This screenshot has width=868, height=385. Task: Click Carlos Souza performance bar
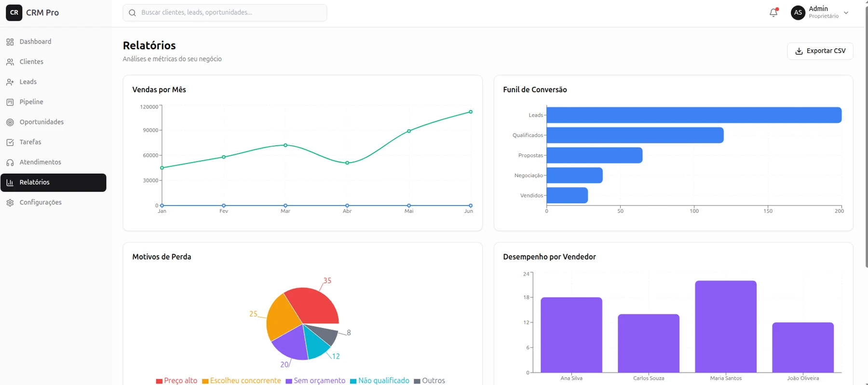click(649, 344)
